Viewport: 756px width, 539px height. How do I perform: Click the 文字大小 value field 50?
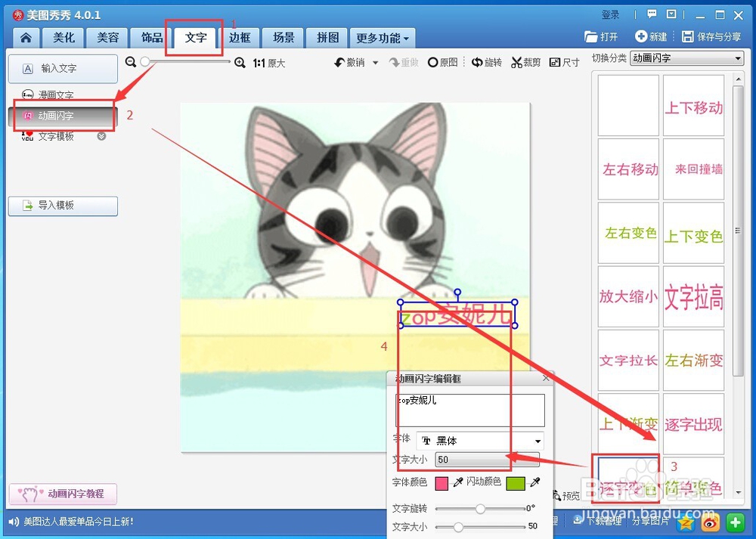point(487,460)
